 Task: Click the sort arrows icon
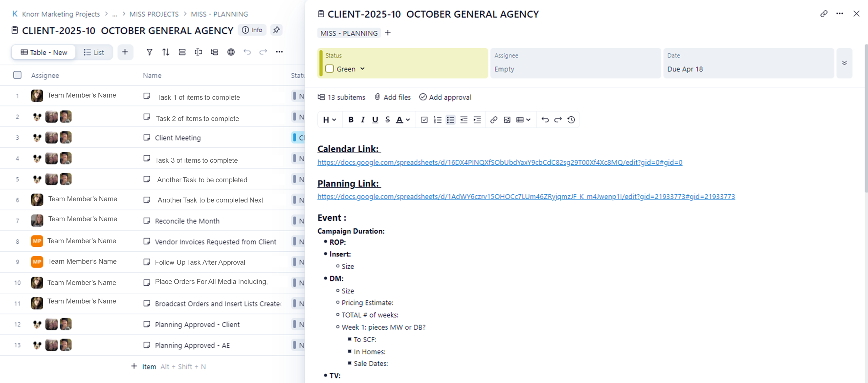[x=165, y=52]
